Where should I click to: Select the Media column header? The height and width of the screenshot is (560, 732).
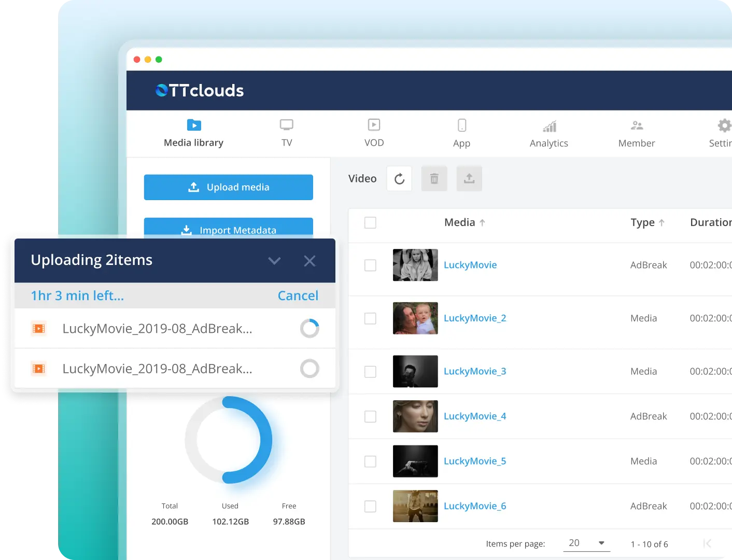point(459,222)
